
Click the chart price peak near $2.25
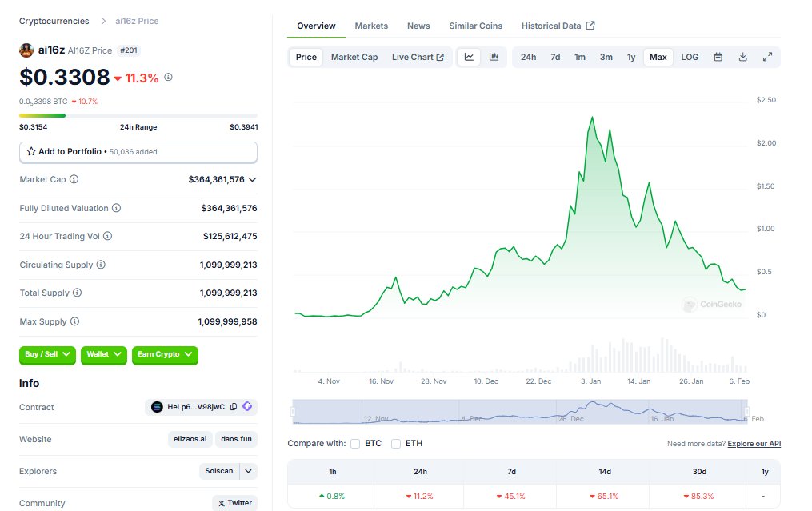coord(593,118)
